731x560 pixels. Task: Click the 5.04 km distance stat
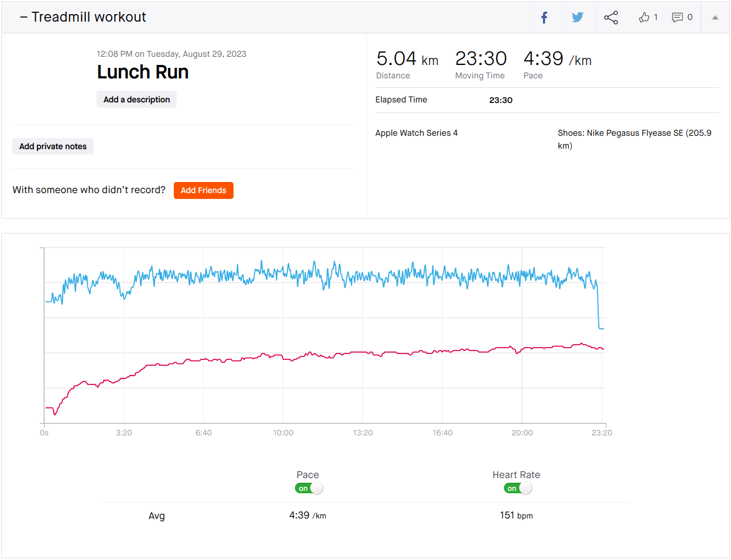[x=407, y=59]
